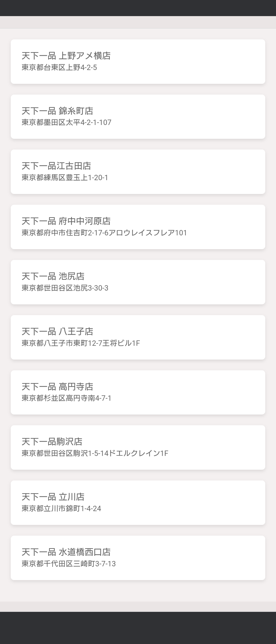Select the 天下一品 錦糸町店 store title

pyautogui.click(x=57, y=111)
